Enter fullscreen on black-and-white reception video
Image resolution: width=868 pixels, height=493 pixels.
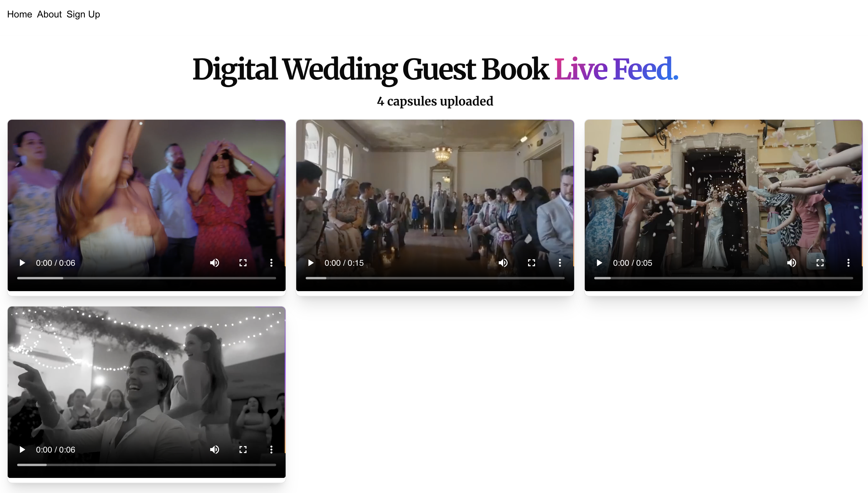(243, 449)
